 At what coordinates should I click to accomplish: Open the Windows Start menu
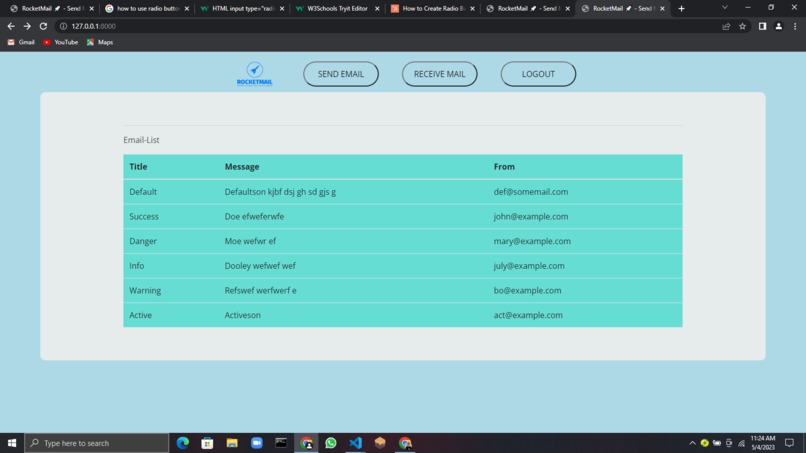click(12, 443)
